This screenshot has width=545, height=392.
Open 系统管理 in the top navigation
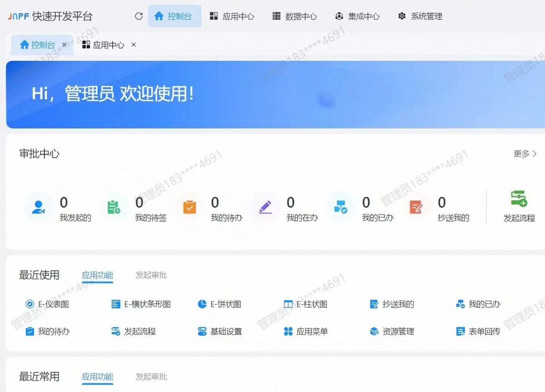(x=420, y=16)
